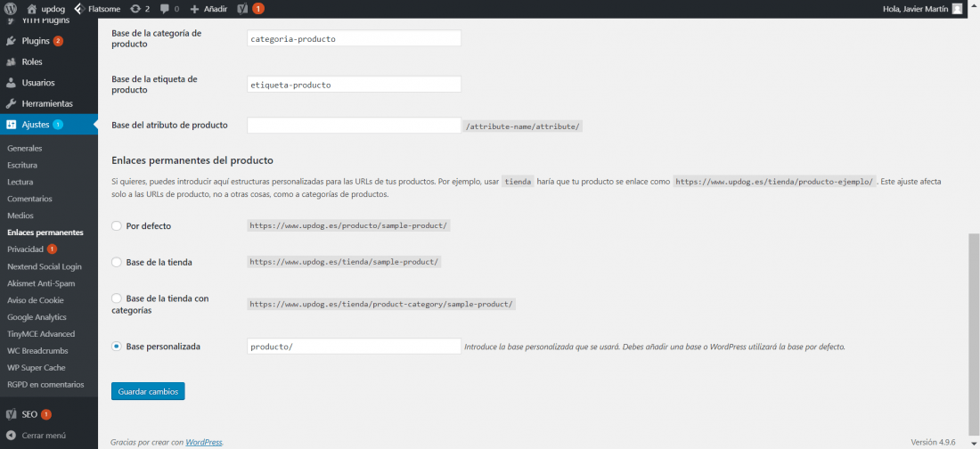Open the Flatsome theme icon menu

coord(78,9)
